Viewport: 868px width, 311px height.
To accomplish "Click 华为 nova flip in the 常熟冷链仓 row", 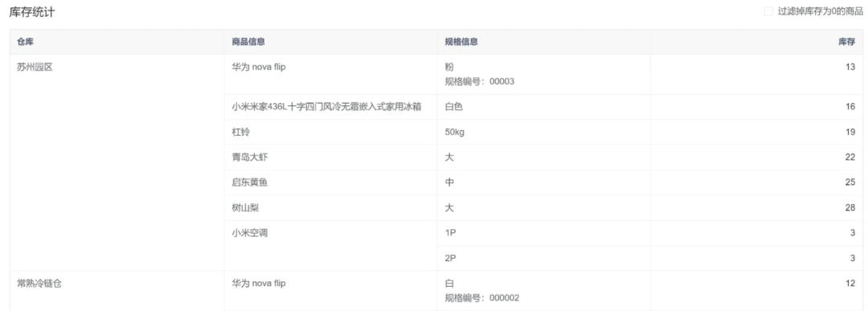I will (259, 284).
